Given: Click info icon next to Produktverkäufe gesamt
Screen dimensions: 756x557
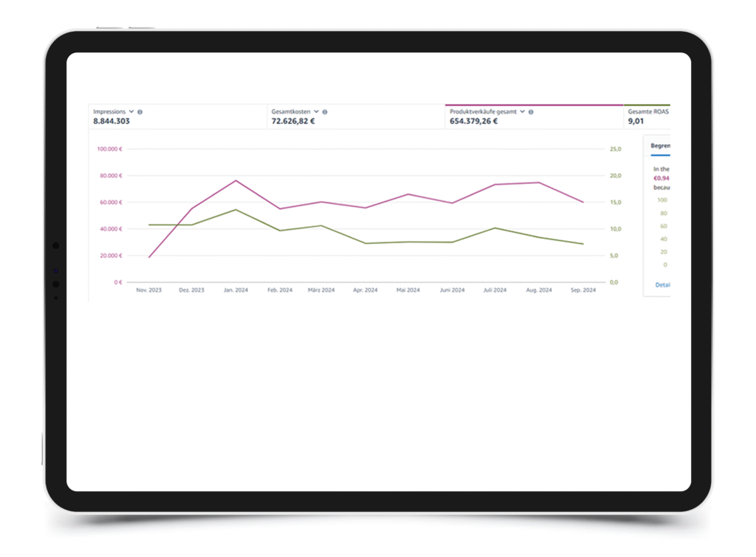Looking at the screenshot, I should pos(531,112).
